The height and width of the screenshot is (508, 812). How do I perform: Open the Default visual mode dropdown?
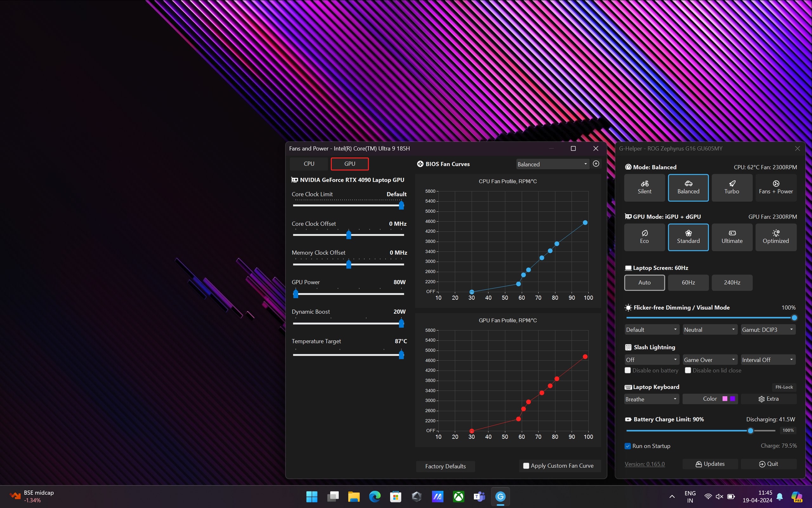[652, 330]
